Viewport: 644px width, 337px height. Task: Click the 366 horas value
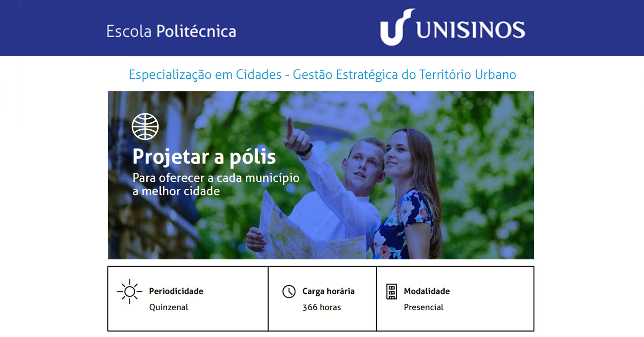[321, 307]
